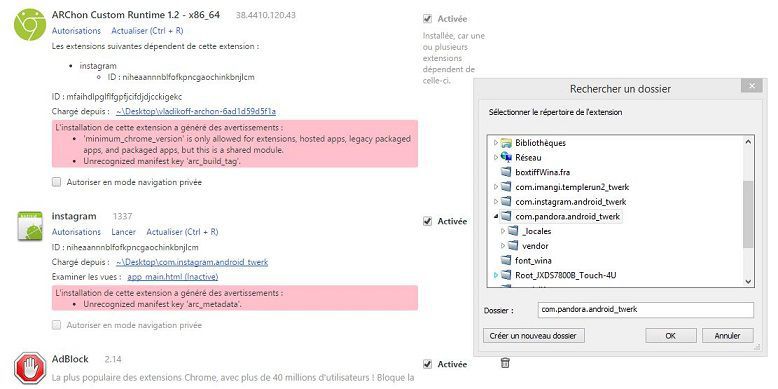Uncheck Activée for ARChon Custom Runtime
Screen dimensions: 778x389
click(427, 19)
